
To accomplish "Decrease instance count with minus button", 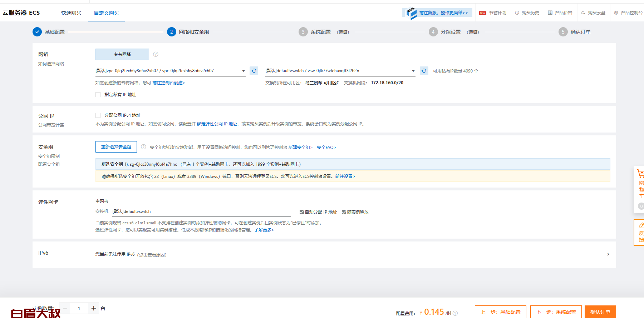I will (65, 308).
